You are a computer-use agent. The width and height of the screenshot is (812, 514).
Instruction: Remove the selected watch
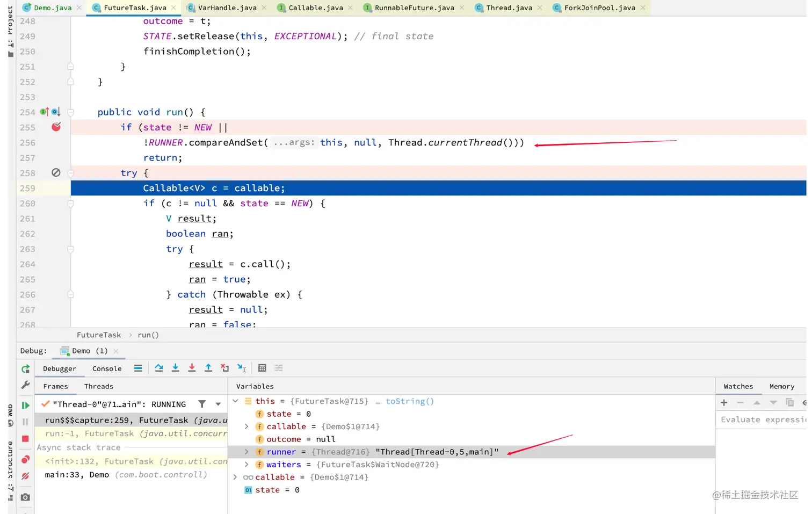(x=741, y=402)
